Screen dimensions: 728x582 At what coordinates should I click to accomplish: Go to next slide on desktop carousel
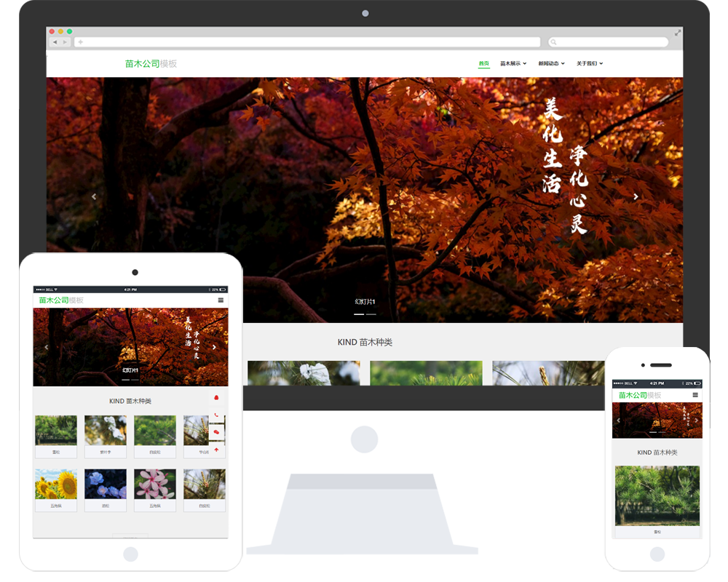[636, 196]
